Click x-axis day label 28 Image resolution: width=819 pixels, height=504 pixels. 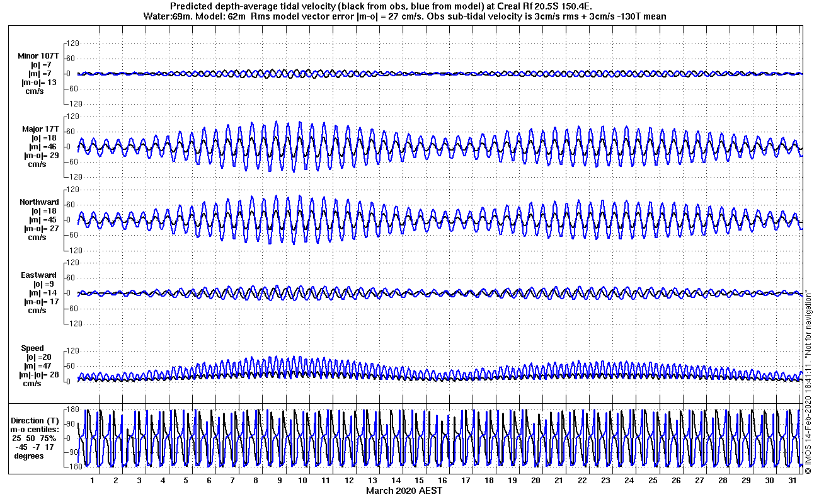(721, 481)
